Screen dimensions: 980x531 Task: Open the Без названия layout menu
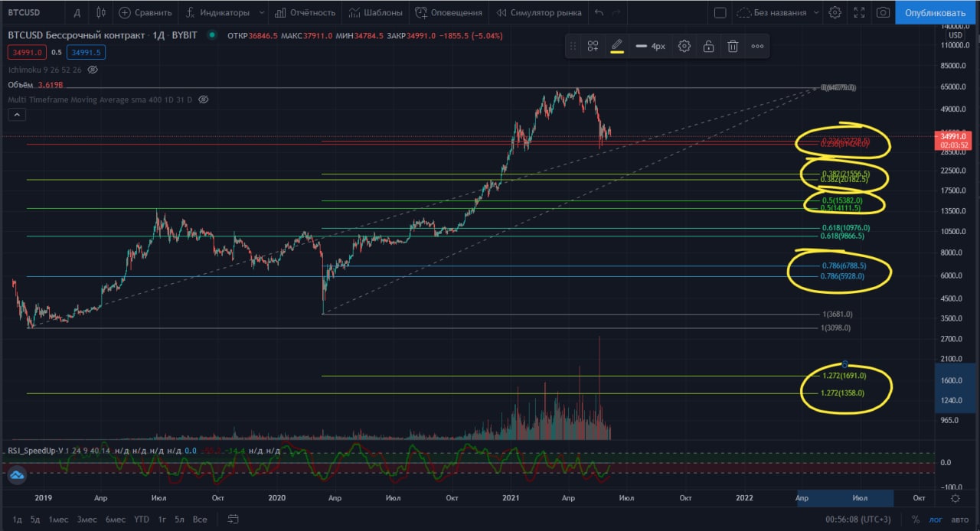pos(778,12)
